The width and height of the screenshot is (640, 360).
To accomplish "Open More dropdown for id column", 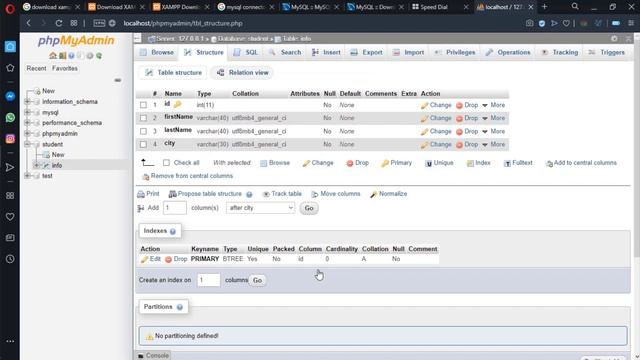I will (x=493, y=105).
